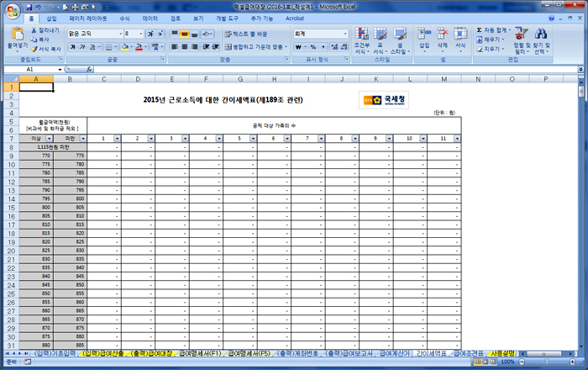Open filter dropdown for column 11

click(457, 139)
